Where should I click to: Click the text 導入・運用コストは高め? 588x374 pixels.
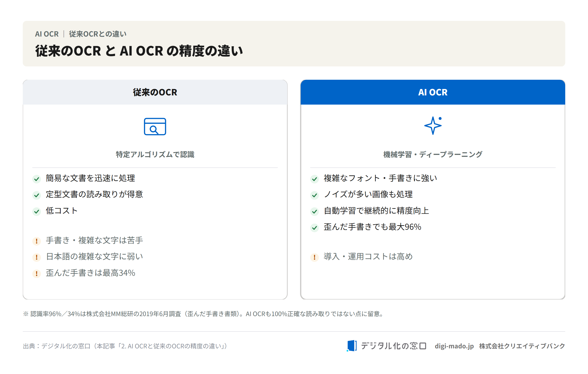click(x=368, y=256)
